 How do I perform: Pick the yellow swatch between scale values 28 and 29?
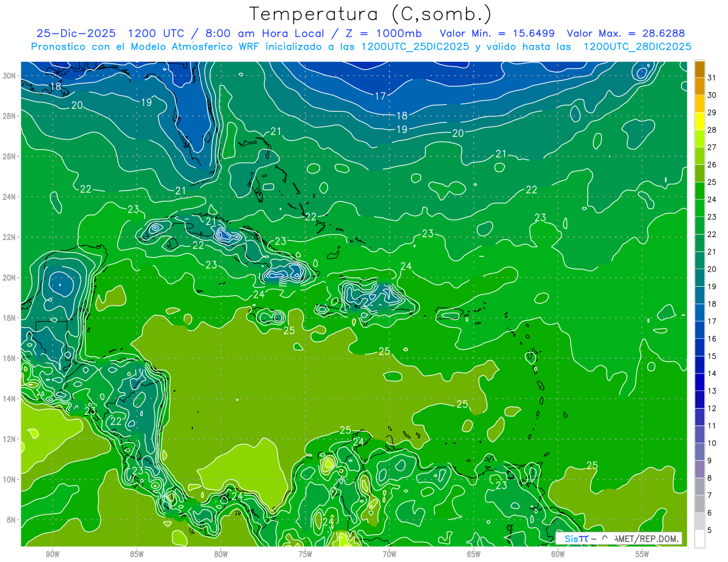699,121
